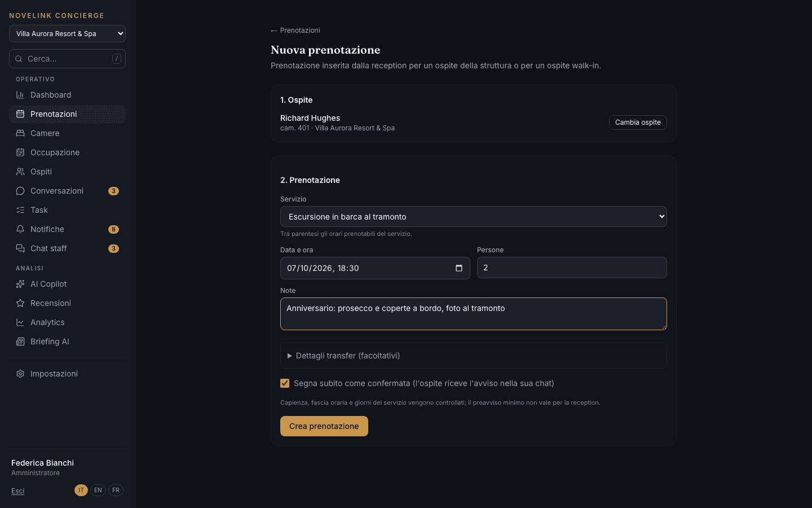
Task: Open the Servizio dropdown
Action: click(x=474, y=217)
